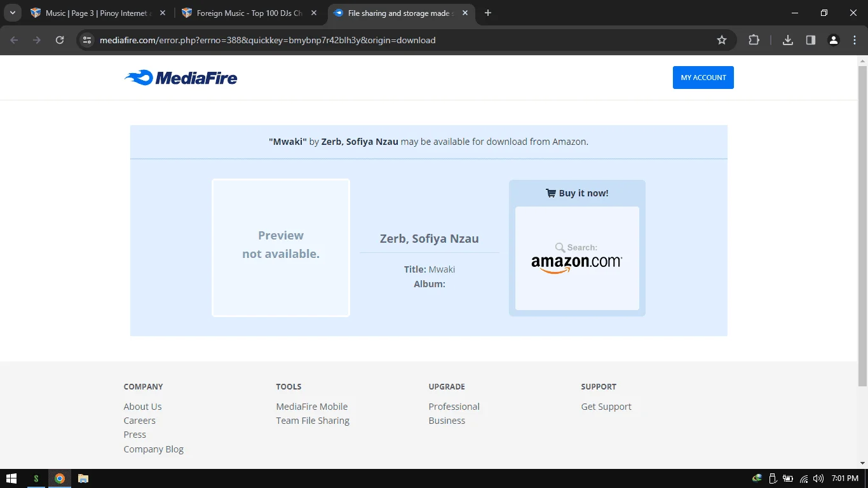Click the MY ACCOUNT button

pyautogui.click(x=703, y=78)
